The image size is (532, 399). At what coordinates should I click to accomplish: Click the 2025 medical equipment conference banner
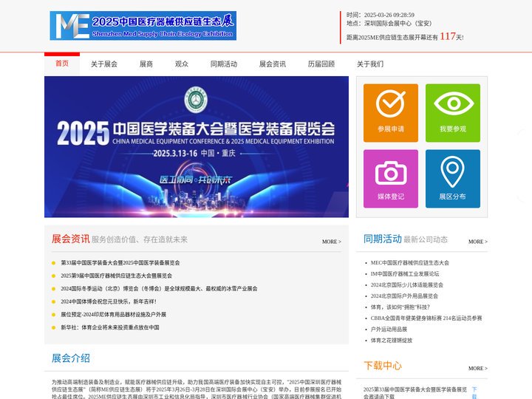(x=197, y=146)
